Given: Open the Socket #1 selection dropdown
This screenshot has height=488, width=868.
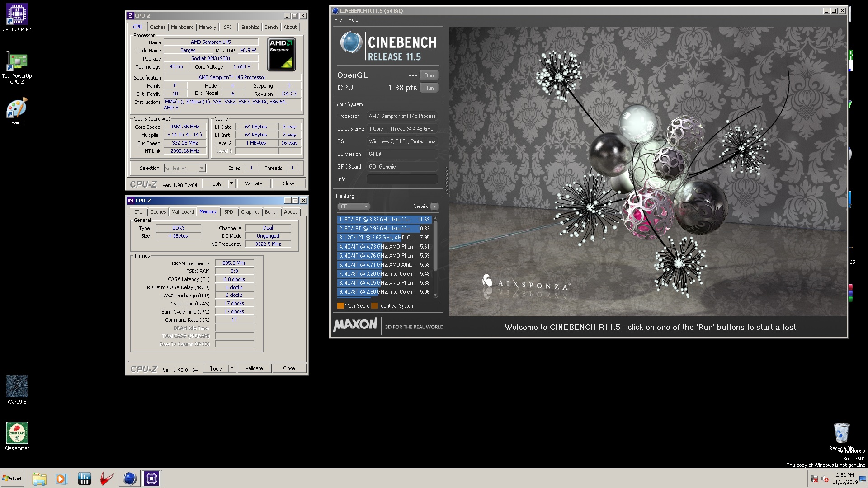Looking at the screenshot, I should [185, 168].
